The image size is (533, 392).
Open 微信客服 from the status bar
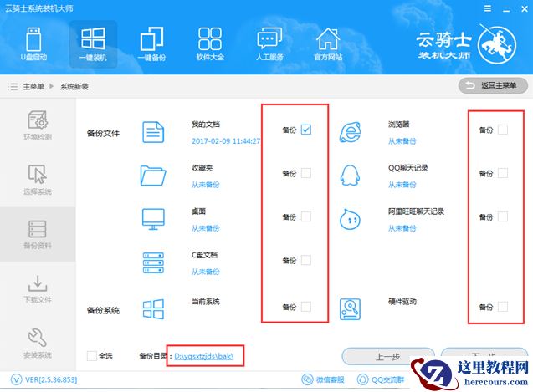(x=323, y=379)
